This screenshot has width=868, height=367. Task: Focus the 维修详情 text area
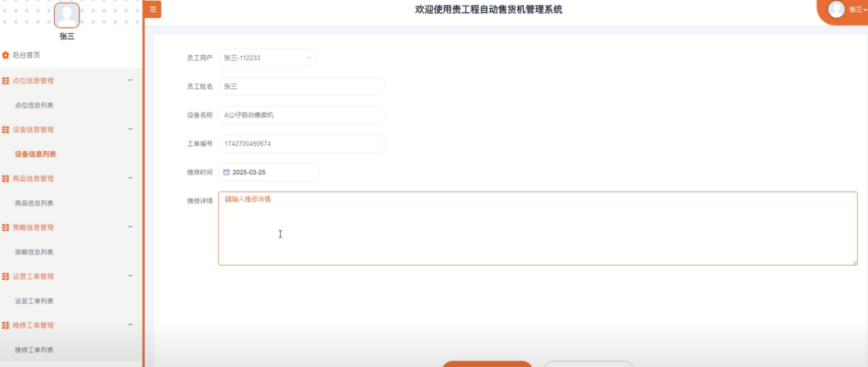(x=538, y=228)
